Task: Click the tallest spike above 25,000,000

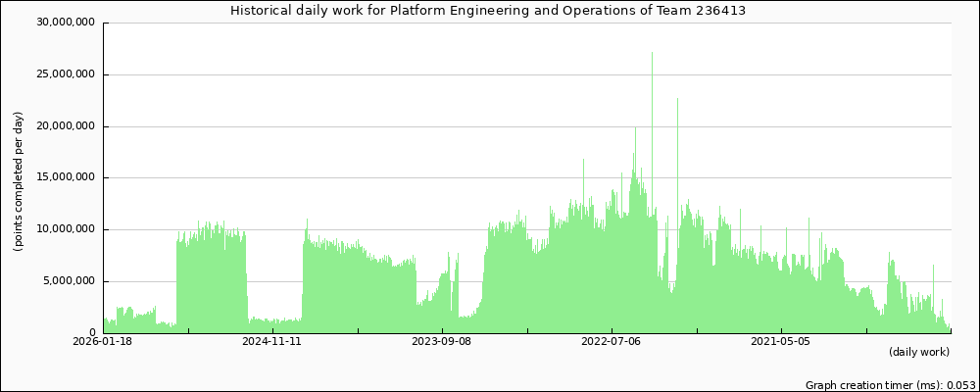Action: click(652, 59)
